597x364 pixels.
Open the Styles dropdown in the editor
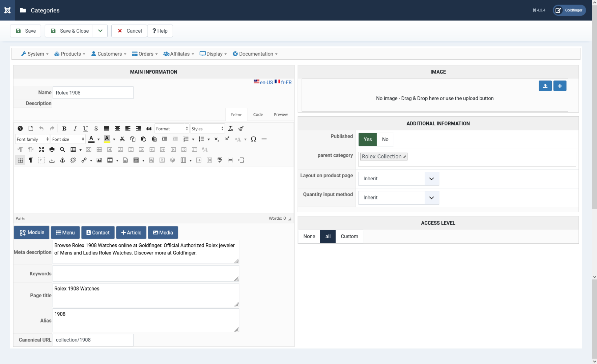tap(207, 129)
